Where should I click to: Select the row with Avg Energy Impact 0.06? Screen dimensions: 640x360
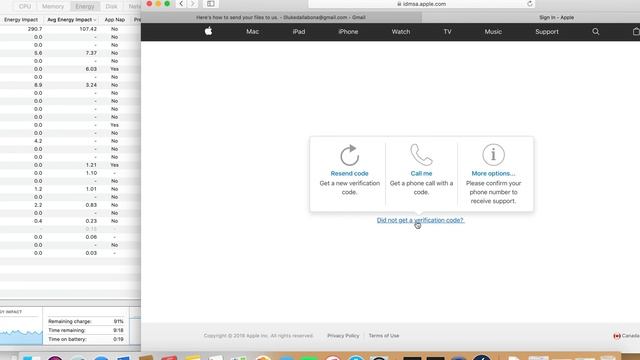click(x=70, y=237)
